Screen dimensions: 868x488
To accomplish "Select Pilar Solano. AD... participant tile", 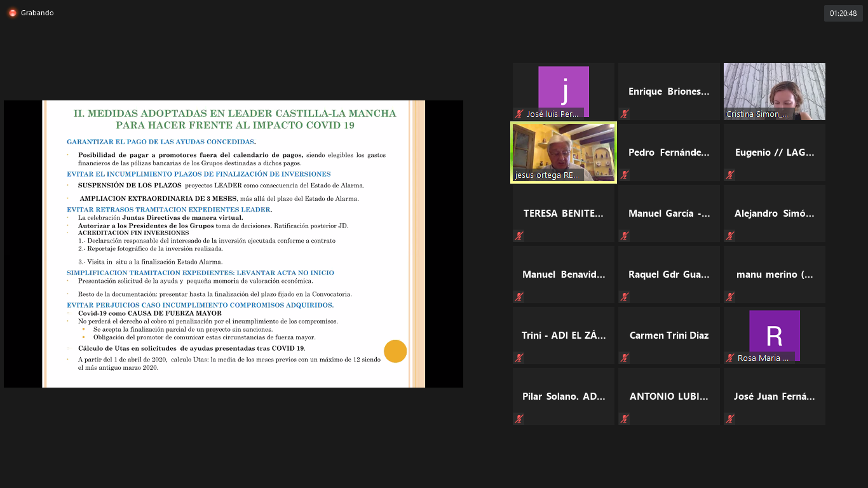I will click(x=564, y=396).
